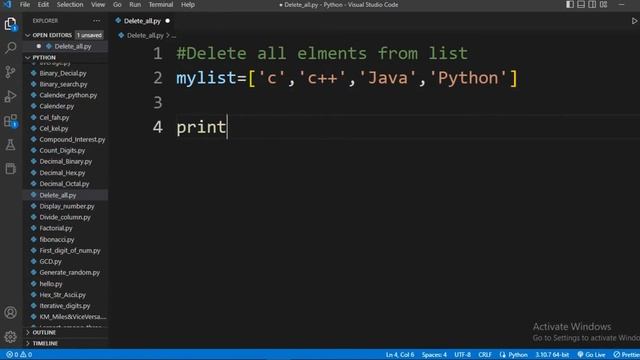Image resolution: width=640 pixels, height=360 pixels.
Task: Open the Testing flask icon
Action: tap(11, 145)
